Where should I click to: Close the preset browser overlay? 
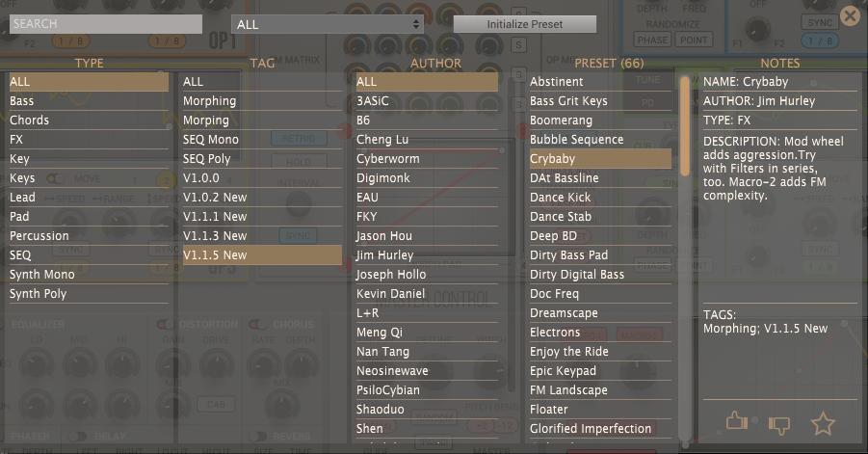pyautogui.click(x=850, y=15)
